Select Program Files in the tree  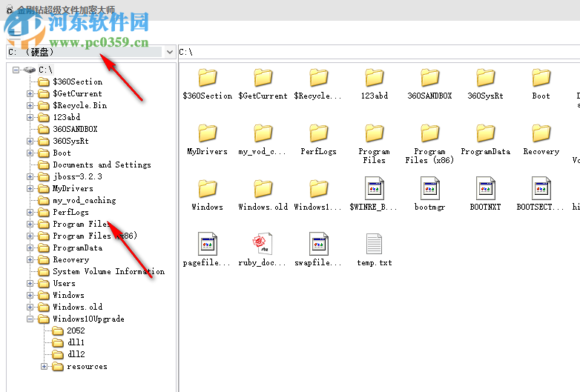click(x=82, y=224)
